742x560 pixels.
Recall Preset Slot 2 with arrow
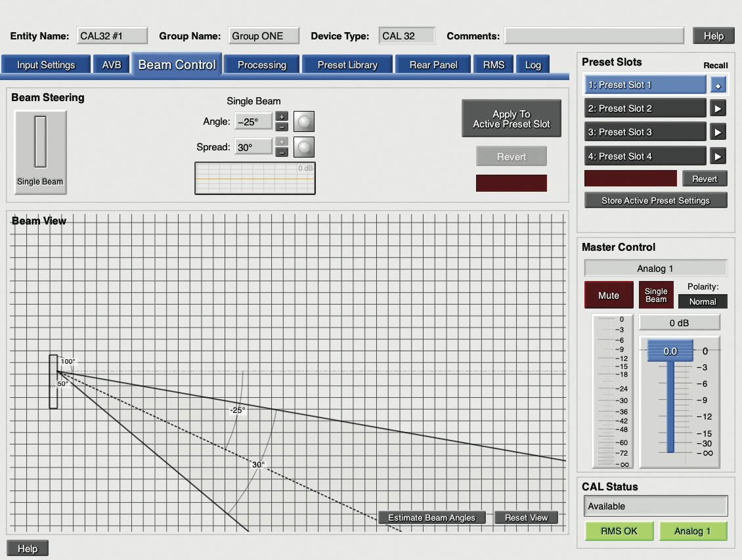coord(718,108)
